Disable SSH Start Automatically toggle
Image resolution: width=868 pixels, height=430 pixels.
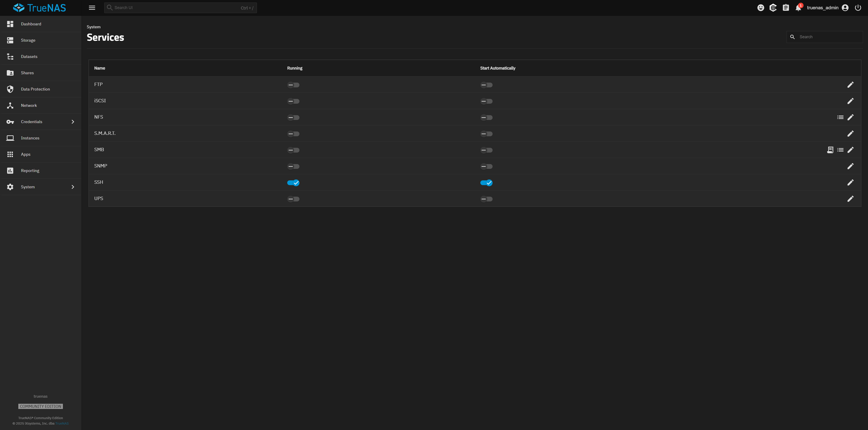coord(486,183)
